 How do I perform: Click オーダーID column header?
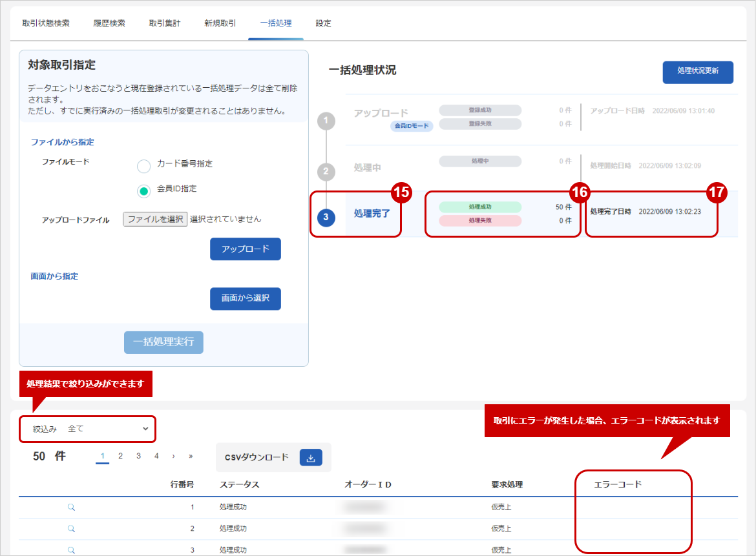[368, 484]
